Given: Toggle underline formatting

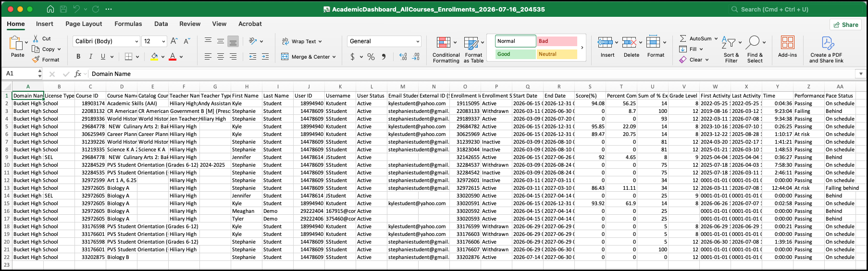Looking at the screenshot, I should coord(103,57).
